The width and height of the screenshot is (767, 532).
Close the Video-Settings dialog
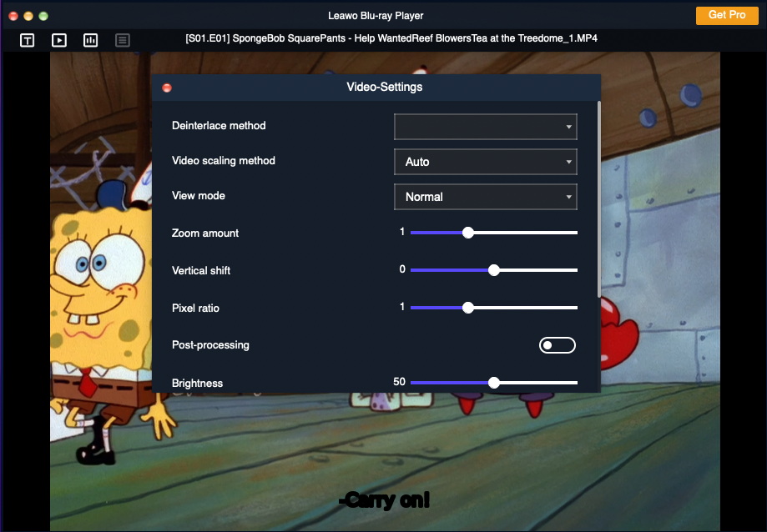click(167, 88)
